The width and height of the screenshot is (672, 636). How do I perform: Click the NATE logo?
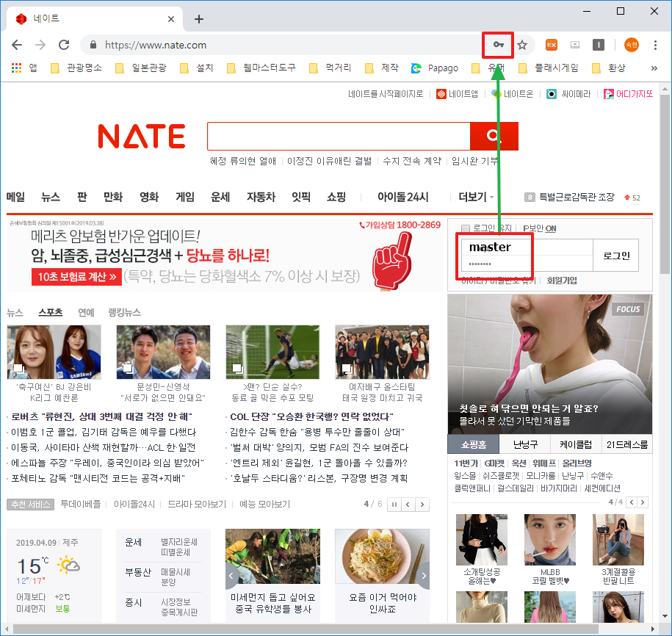point(142,137)
